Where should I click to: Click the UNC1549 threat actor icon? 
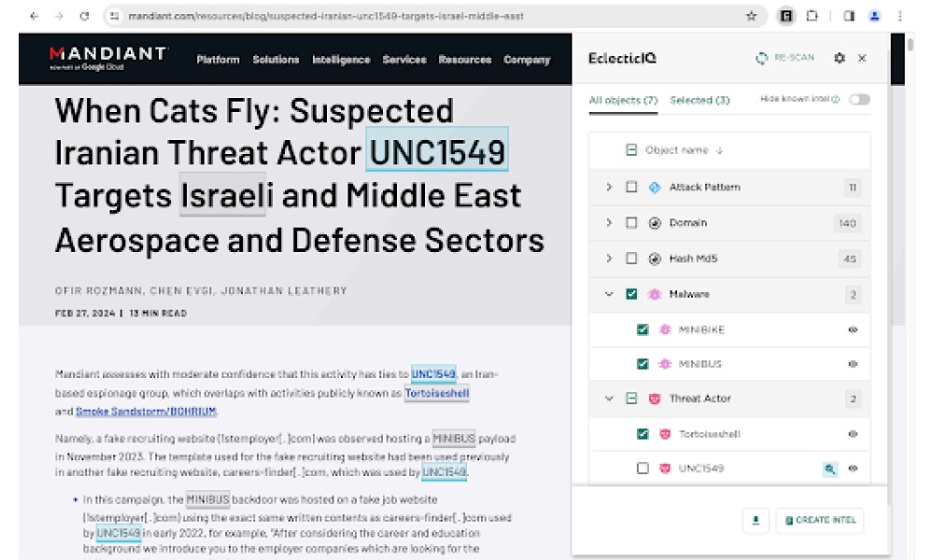click(665, 469)
